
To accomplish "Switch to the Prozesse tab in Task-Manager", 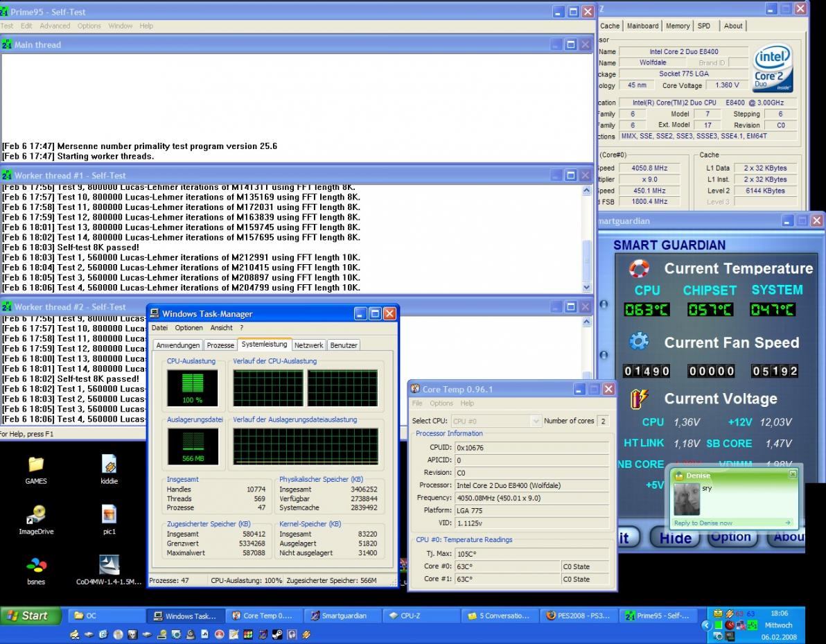I will coord(220,345).
